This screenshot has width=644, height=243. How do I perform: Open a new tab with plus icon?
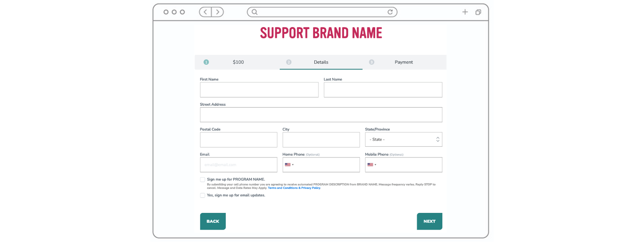tap(465, 12)
